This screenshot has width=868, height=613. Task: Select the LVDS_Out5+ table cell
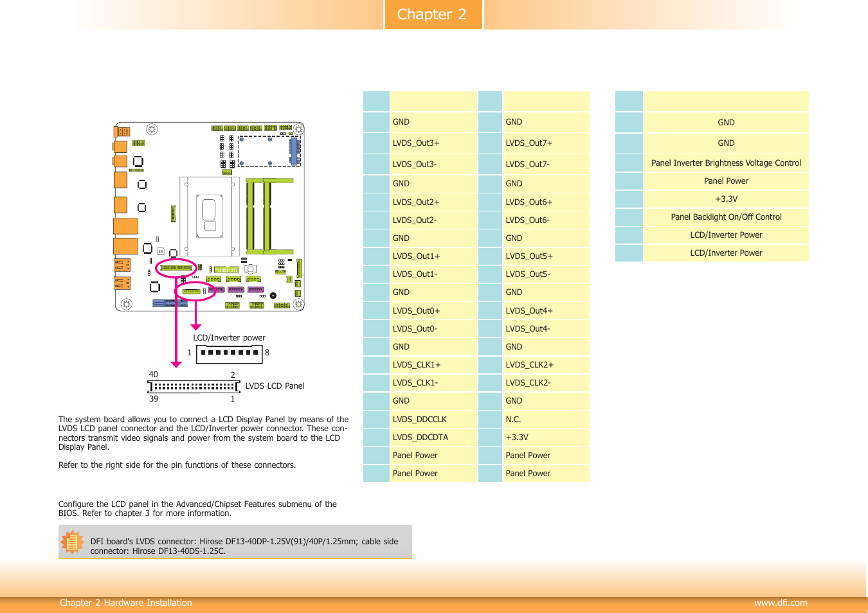547,256
